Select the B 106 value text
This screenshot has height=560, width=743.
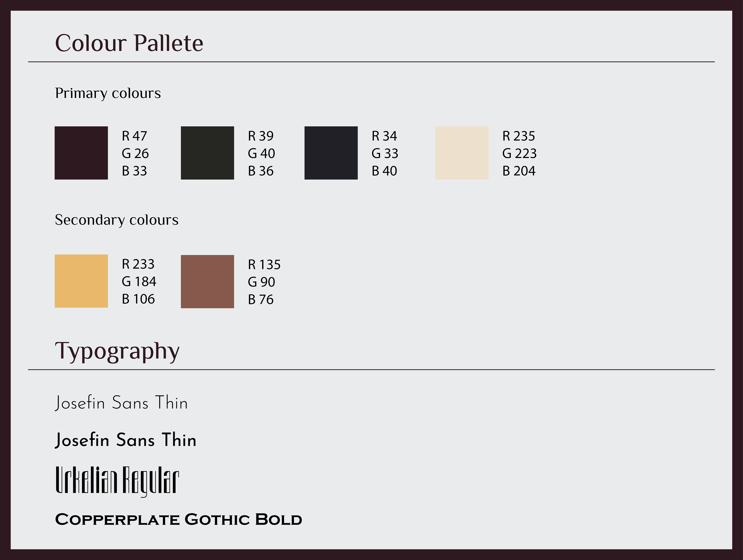(138, 299)
